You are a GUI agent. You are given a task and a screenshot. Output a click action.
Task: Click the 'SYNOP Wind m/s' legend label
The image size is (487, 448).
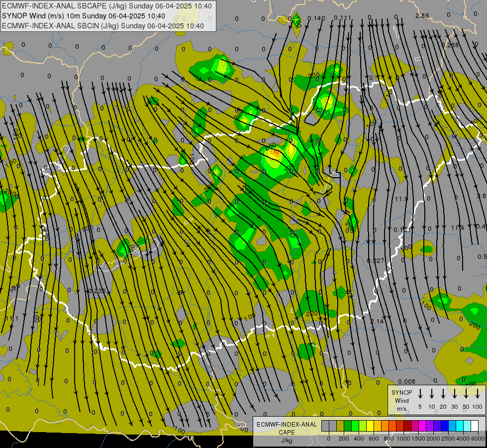pos(401,400)
